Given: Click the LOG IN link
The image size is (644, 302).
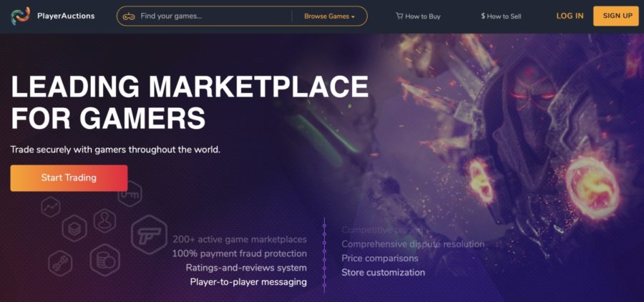Looking at the screenshot, I should [x=570, y=16].
